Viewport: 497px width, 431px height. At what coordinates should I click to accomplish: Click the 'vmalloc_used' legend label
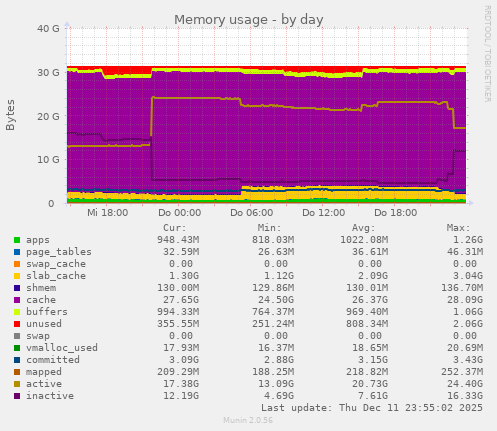pyautogui.click(x=62, y=348)
